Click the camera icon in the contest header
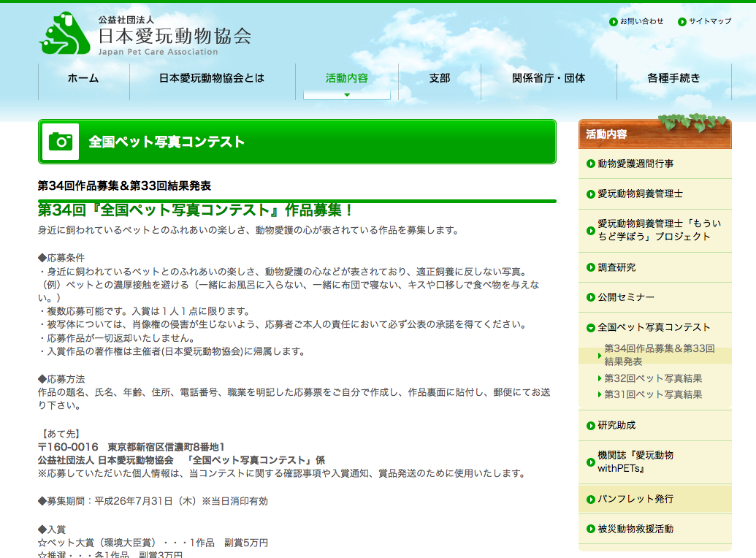This screenshot has height=558, width=756. [x=60, y=142]
